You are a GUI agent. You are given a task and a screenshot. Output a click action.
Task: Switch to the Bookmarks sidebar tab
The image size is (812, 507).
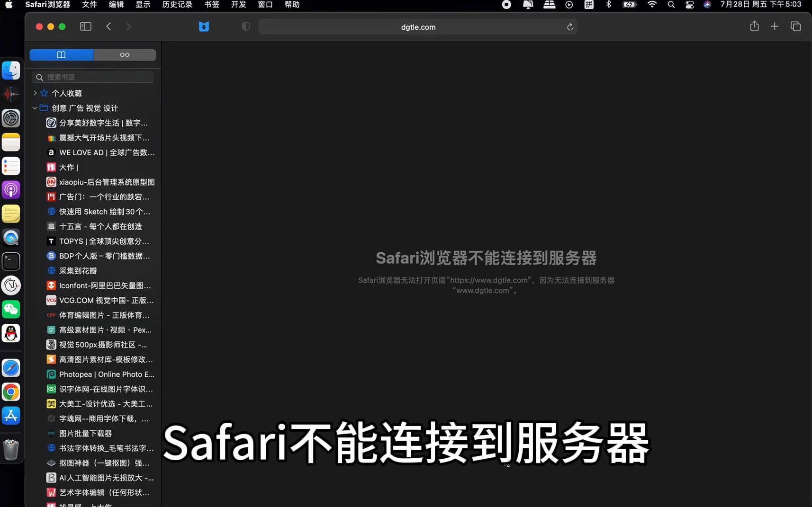tap(62, 55)
